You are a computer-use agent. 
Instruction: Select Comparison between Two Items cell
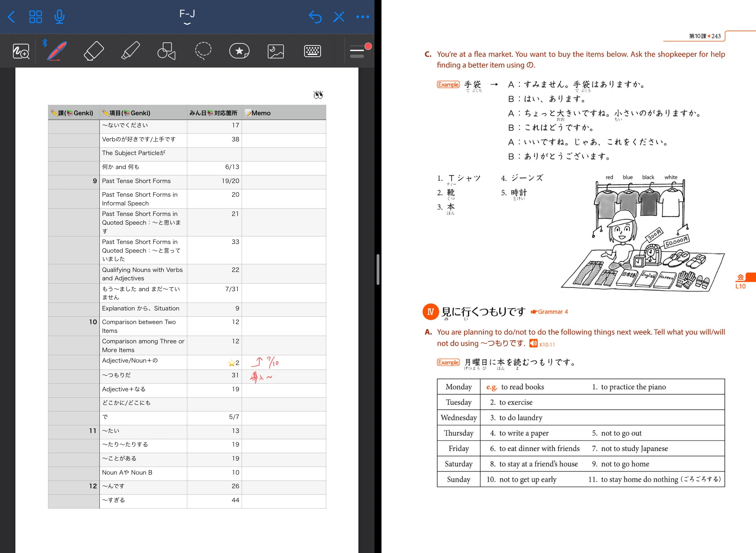pos(143,326)
